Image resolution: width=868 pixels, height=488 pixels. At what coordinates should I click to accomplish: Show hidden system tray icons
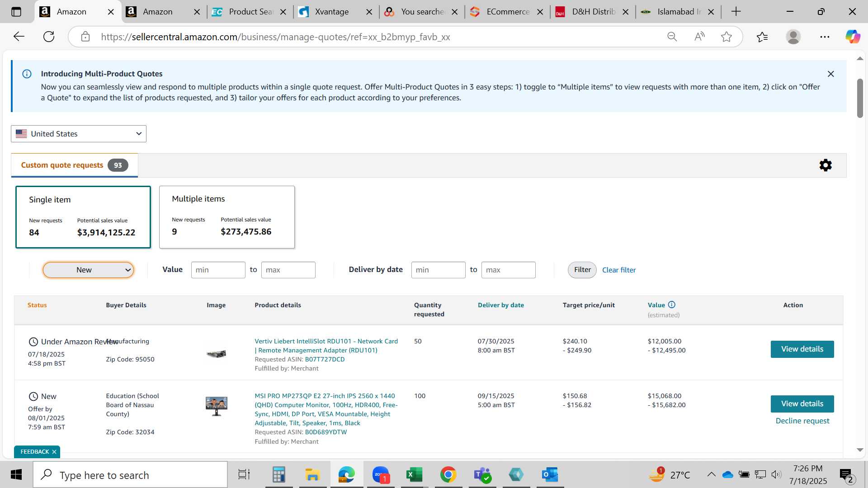pos(711,474)
